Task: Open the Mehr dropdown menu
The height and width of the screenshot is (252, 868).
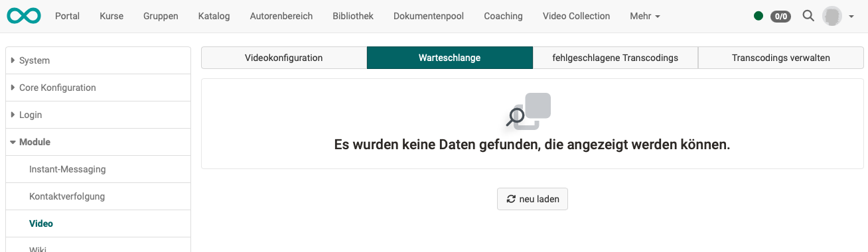Action: click(x=645, y=16)
